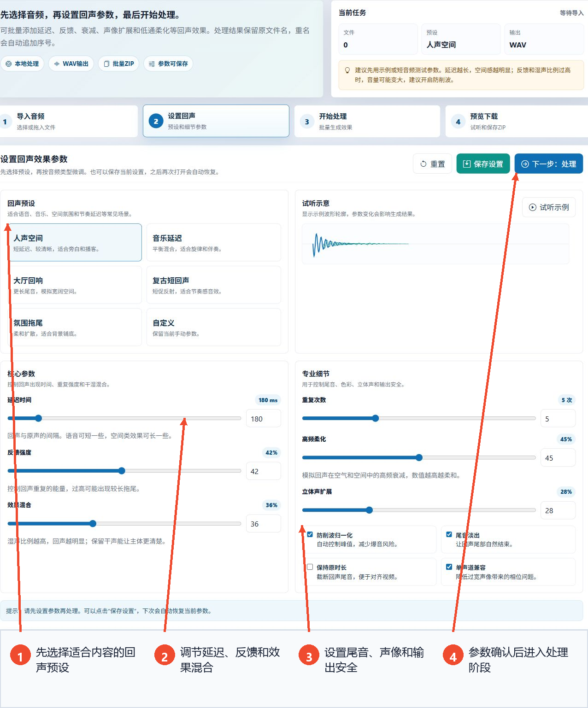Open step 4 预览下载
This screenshot has width=588, height=708.
517,121
